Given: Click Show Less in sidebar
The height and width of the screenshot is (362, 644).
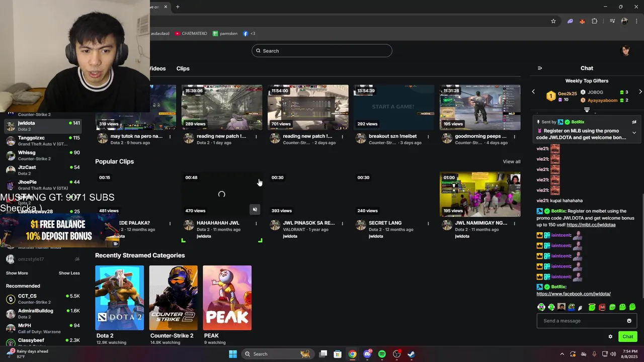Looking at the screenshot, I should 69,273.
